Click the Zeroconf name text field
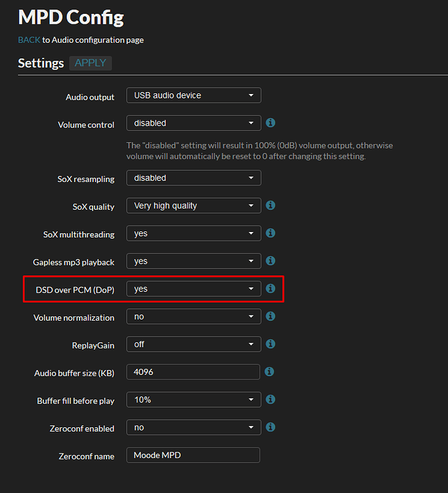 point(193,455)
